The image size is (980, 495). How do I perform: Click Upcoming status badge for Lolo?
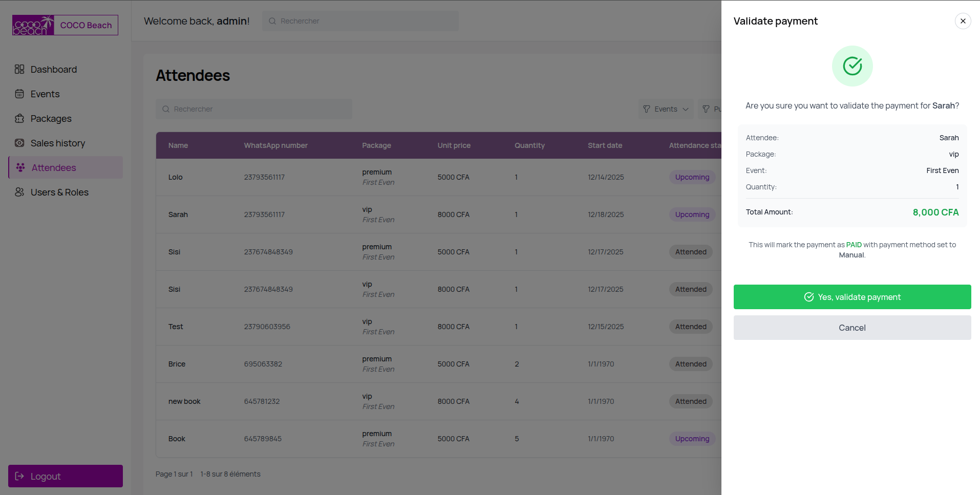[x=692, y=177]
